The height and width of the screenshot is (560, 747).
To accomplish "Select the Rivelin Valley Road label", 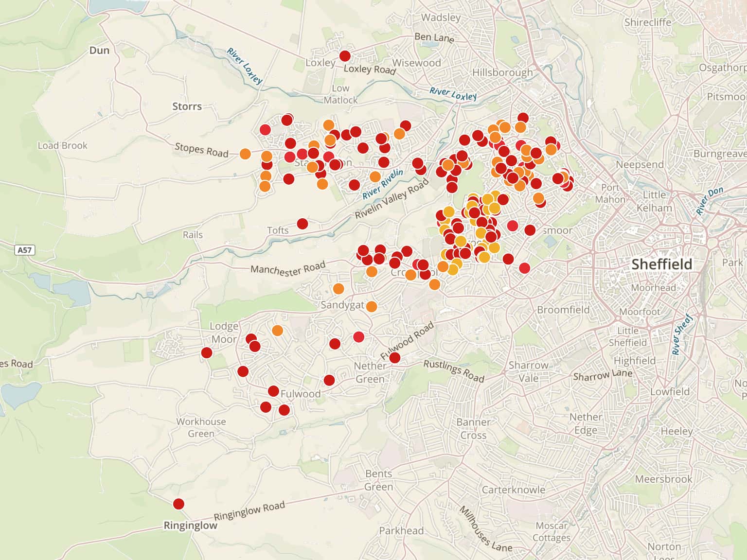I will [x=392, y=199].
